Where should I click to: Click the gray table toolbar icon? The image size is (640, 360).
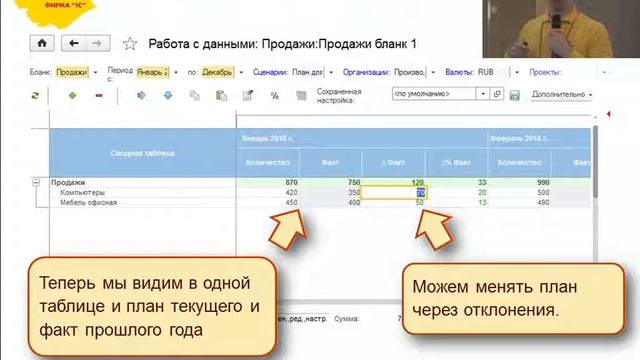pyautogui.click(x=301, y=96)
